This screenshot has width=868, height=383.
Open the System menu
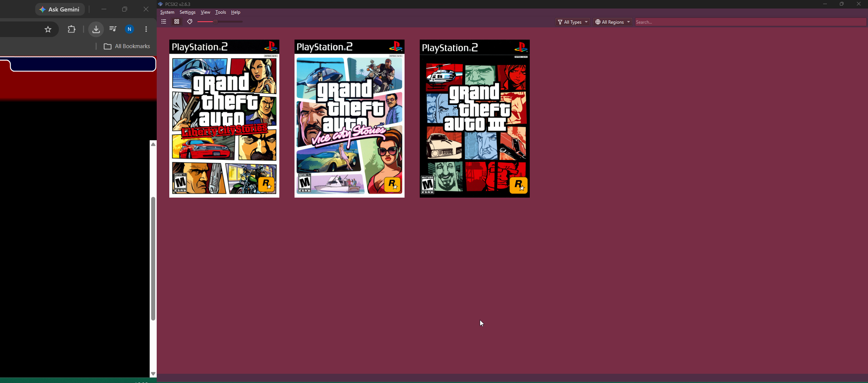point(167,12)
